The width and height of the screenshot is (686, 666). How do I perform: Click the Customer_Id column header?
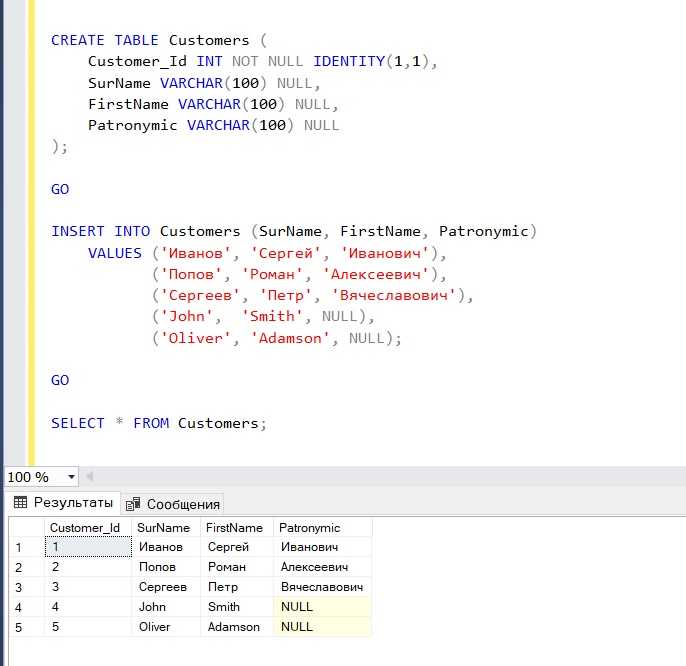87,527
